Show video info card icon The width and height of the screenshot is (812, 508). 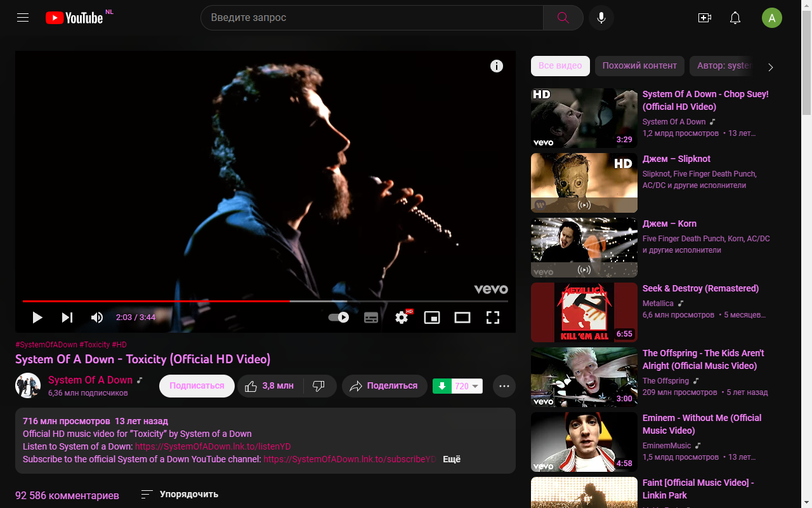[497, 66]
